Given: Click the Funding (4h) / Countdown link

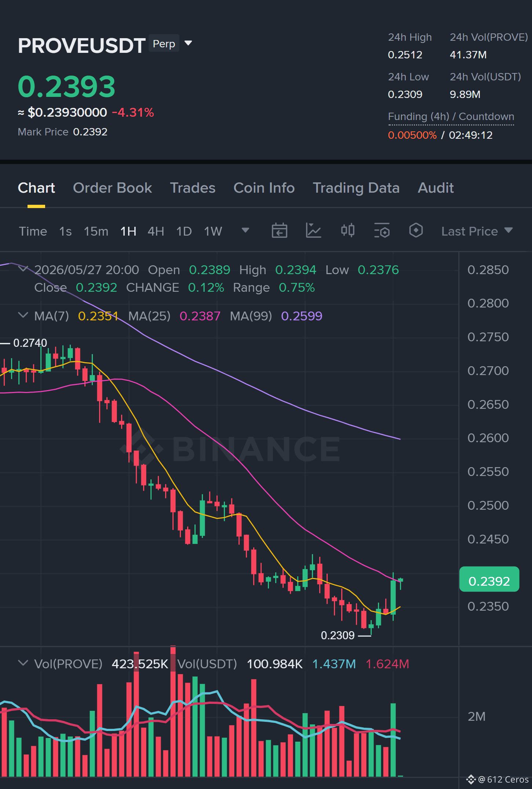Looking at the screenshot, I should pos(451,117).
